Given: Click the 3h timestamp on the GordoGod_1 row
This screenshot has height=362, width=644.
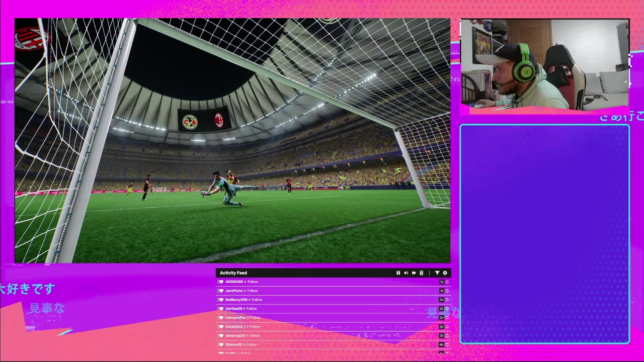Looking at the screenshot, I should (442, 327).
